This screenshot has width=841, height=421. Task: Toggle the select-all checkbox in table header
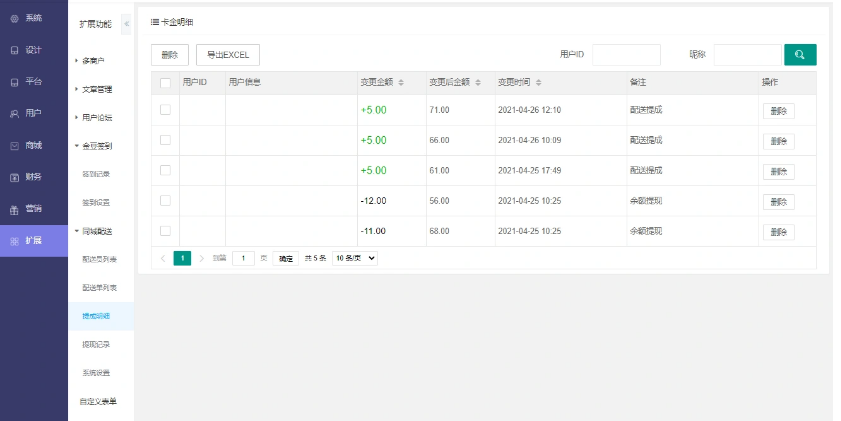pos(165,82)
